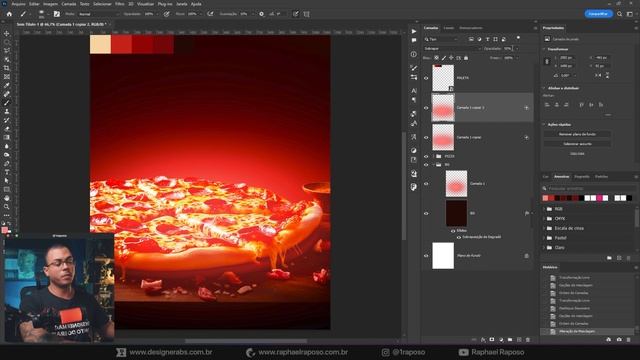Switch to the Degradês tab

pyautogui.click(x=582, y=177)
